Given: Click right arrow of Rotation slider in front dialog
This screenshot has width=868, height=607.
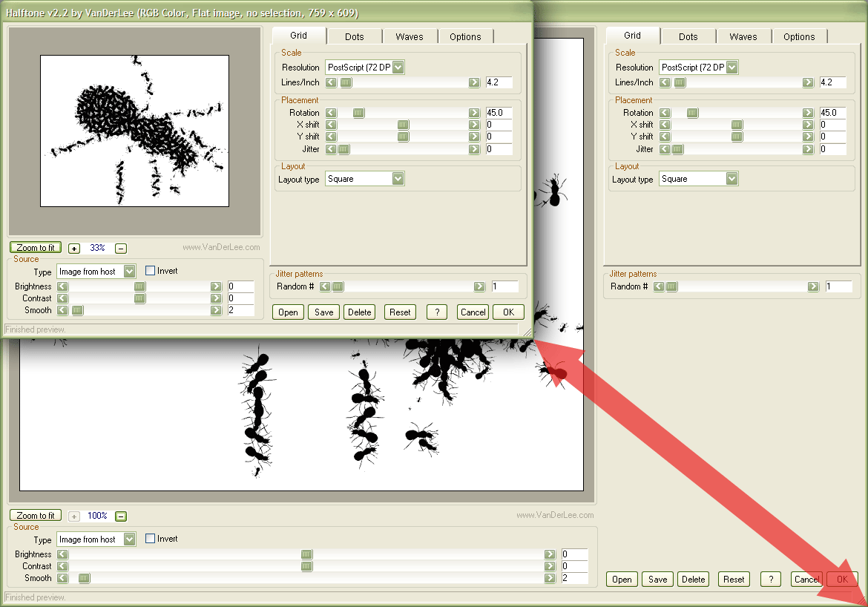Looking at the screenshot, I should [x=474, y=113].
